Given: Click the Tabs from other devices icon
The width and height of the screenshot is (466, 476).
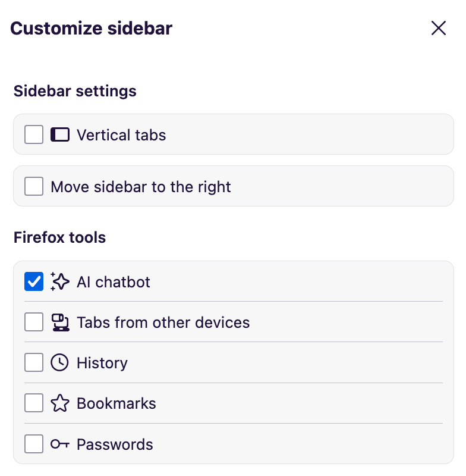Looking at the screenshot, I should [60, 322].
